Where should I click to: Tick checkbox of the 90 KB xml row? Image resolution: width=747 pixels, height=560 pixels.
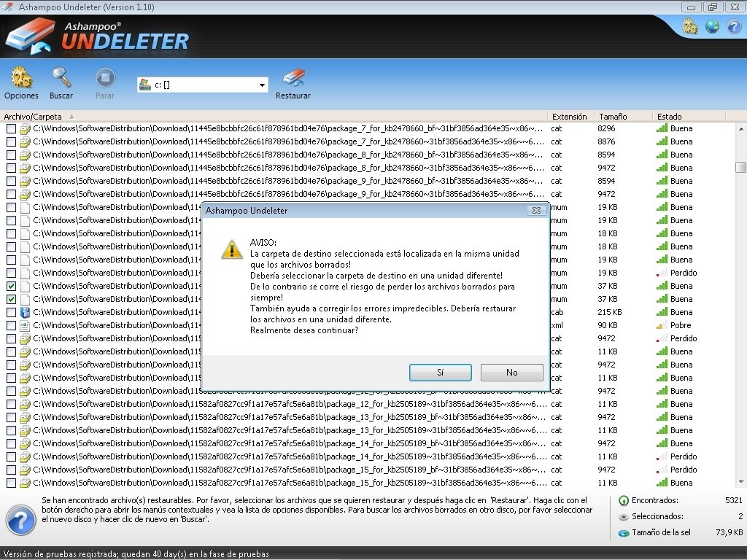coord(11,326)
